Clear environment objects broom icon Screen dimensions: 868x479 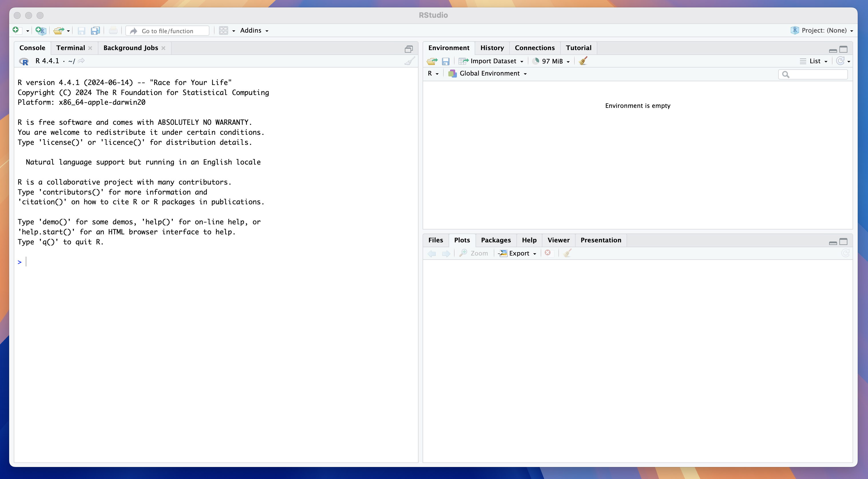(x=583, y=61)
